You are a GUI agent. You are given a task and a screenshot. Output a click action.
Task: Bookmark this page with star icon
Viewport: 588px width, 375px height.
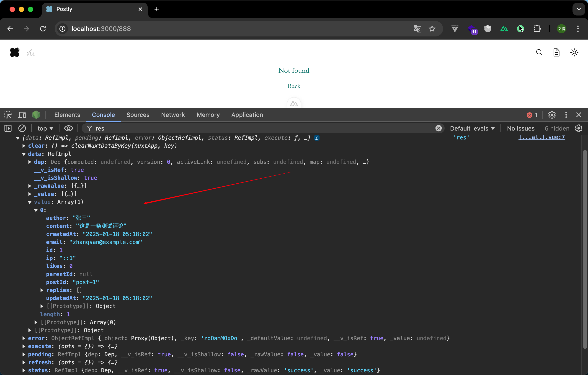click(x=432, y=28)
